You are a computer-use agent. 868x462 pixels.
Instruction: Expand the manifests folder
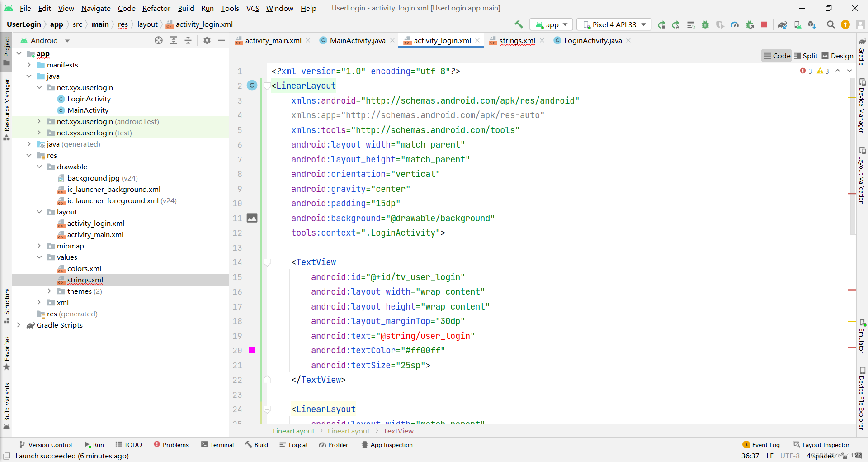(29, 65)
